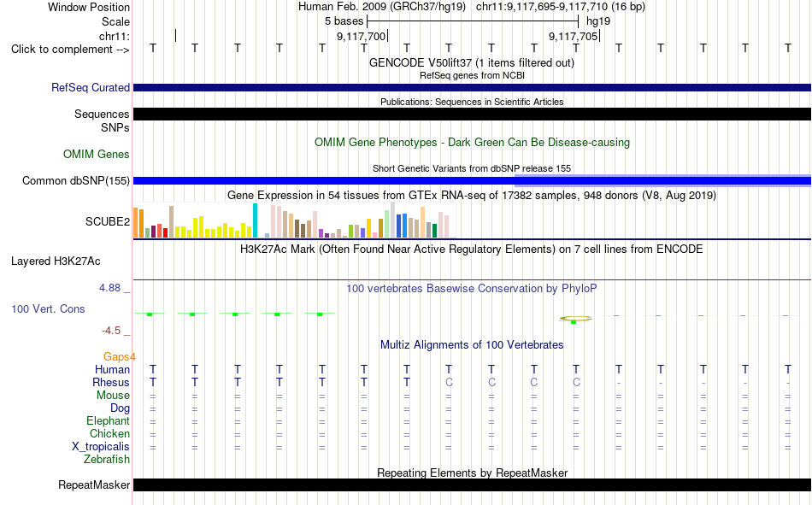Click the red bar in SCUBE2 expression chart
Screen dimensions: 812x505
[165, 232]
